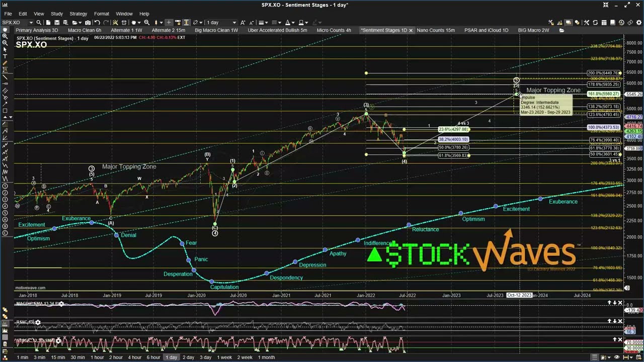Click the magic wand icon in the toolbar
Image resolution: width=644 pixels, height=362 pixels.
[x=115, y=23]
